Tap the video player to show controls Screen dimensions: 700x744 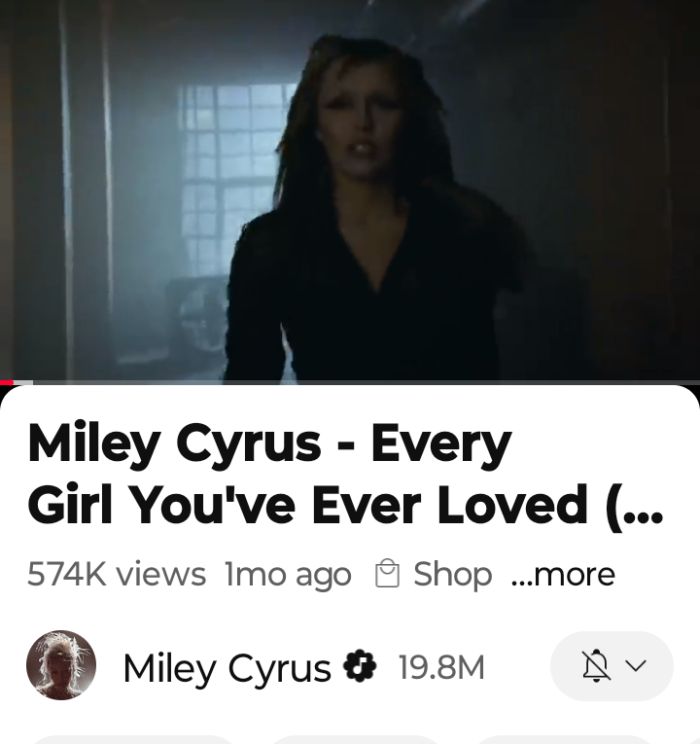(x=350, y=190)
